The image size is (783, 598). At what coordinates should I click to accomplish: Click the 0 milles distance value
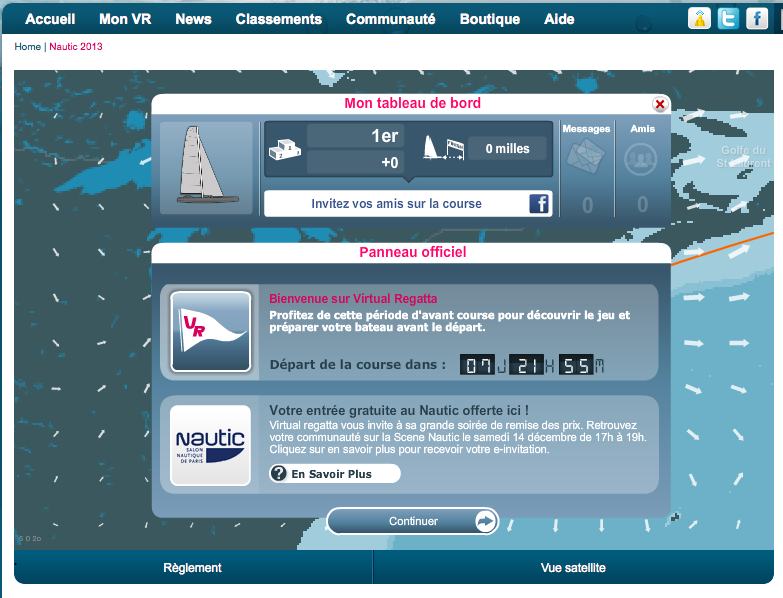click(507, 148)
